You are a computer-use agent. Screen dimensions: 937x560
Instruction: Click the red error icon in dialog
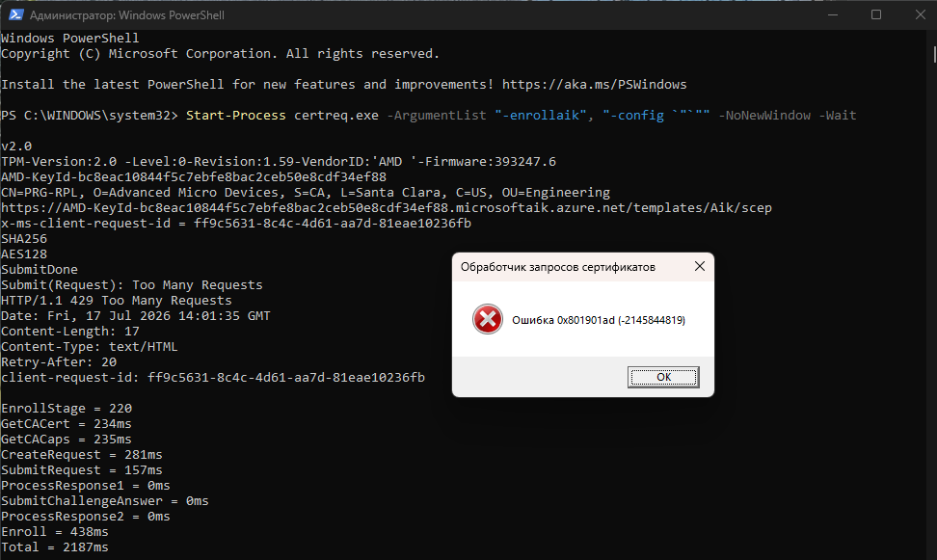tap(488, 319)
